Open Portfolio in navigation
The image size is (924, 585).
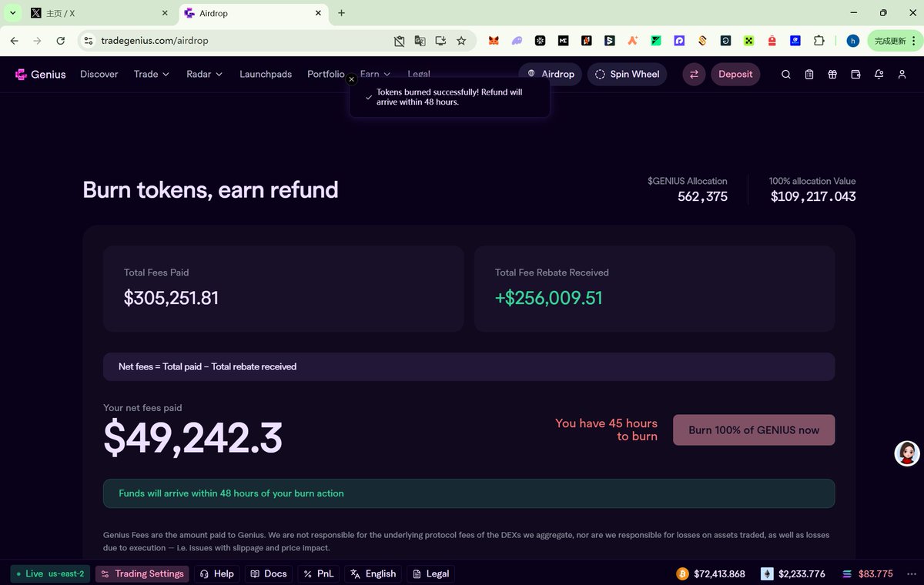tap(326, 74)
